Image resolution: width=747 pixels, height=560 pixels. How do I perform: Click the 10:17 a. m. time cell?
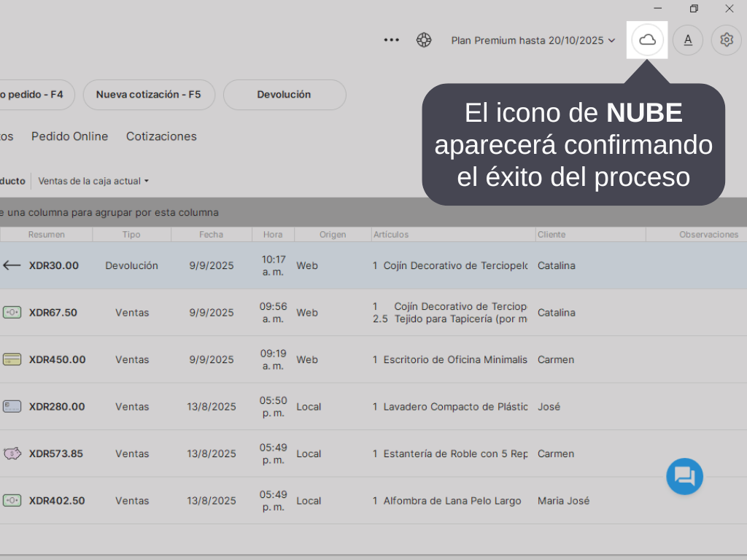point(274,265)
